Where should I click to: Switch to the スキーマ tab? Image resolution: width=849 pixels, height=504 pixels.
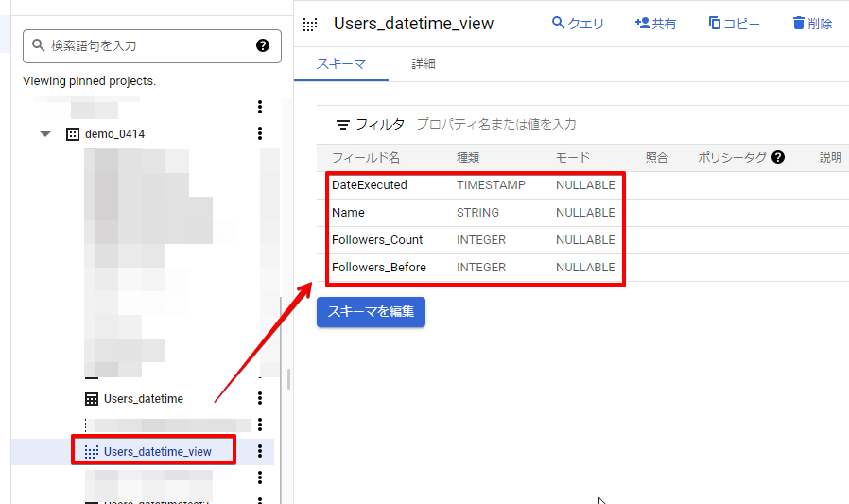(340, 64)
